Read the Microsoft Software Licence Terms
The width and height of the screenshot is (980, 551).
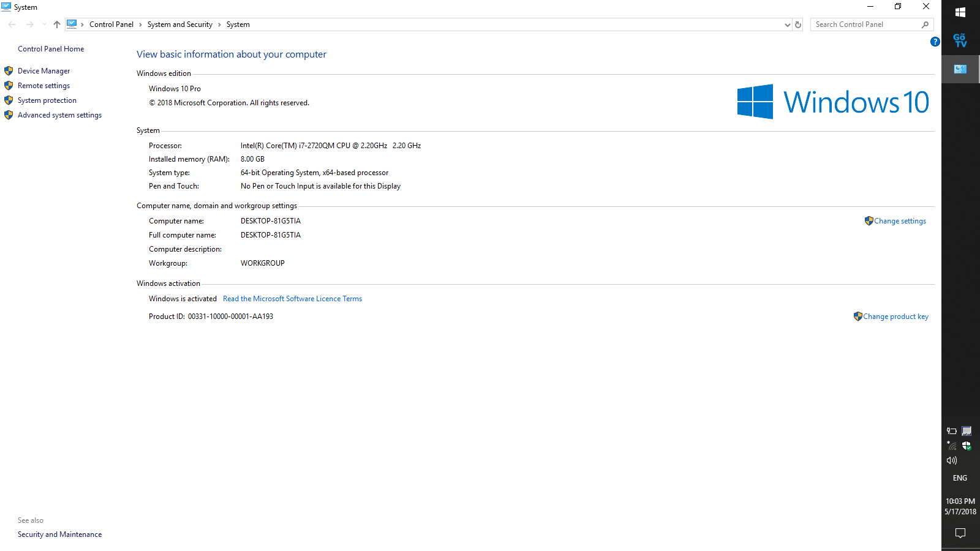(x=292, y=299)
